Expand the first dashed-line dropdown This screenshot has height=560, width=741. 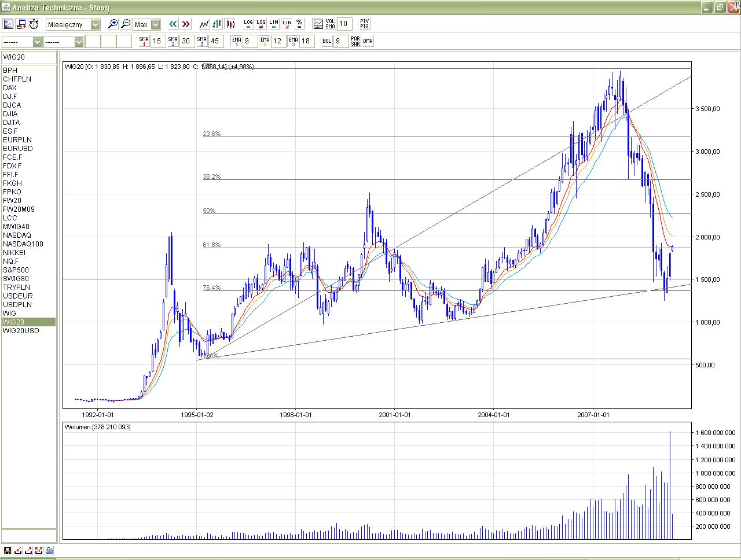coord(37,42)
